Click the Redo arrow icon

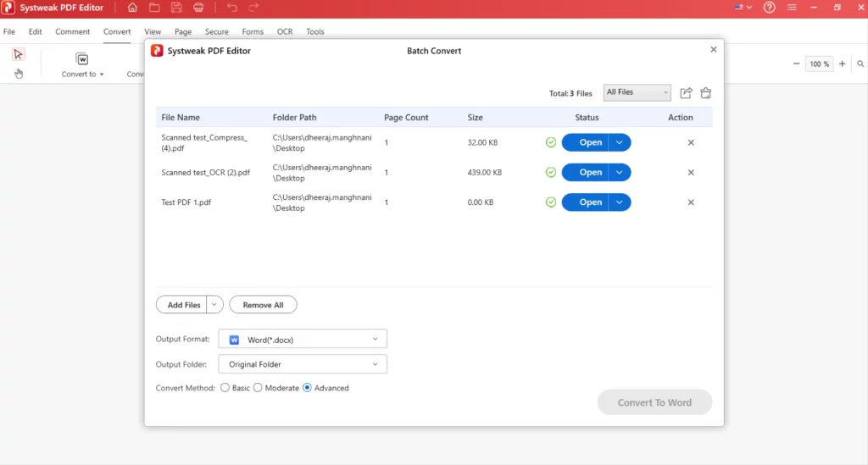pyautogui.click(x=253, y=8)
